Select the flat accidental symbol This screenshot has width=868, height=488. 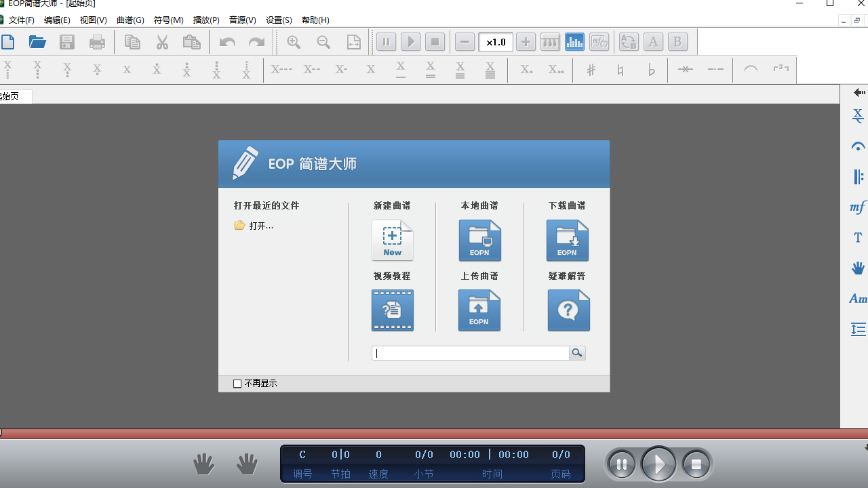click(x=652, y=70)
